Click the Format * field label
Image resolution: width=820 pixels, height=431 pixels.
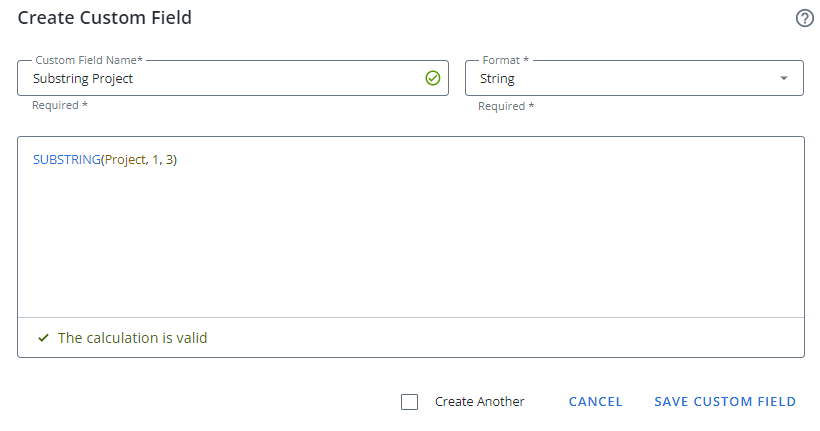(x=505, y=61)
